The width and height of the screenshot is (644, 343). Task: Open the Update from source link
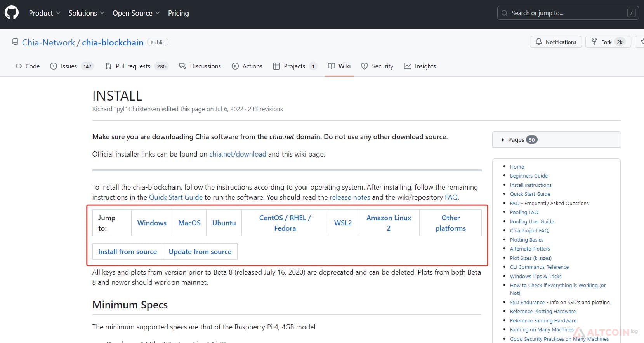(x=200, y=252)
